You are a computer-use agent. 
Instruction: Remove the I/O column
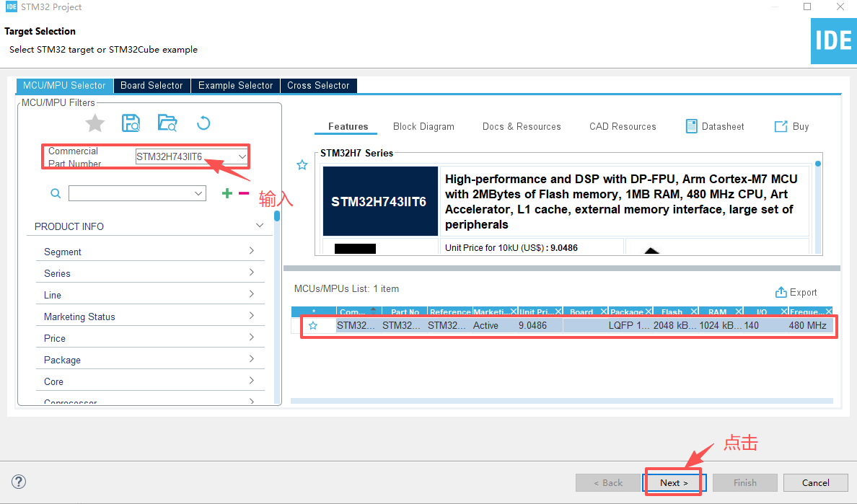click(x=783, y=311)
